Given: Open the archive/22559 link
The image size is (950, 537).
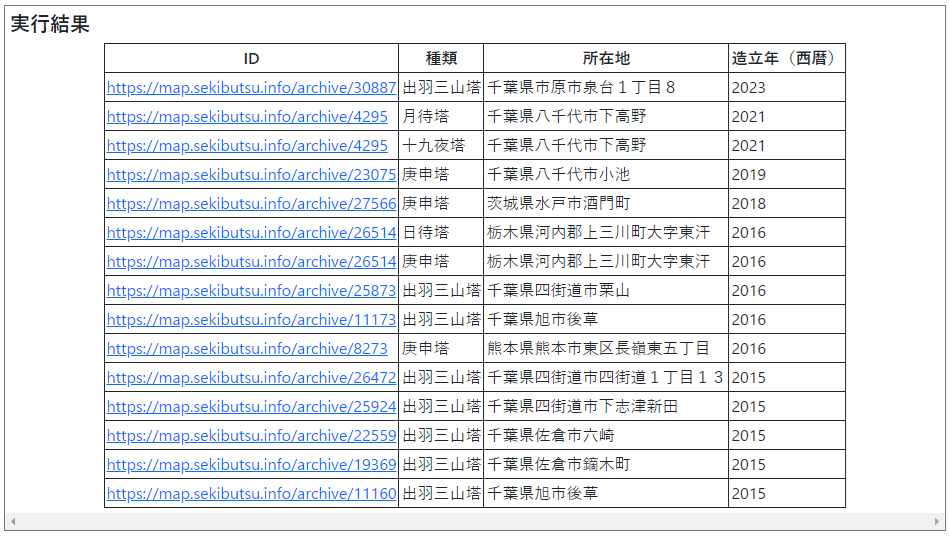Looking at the screenshot, I should [x=251, y=436].
